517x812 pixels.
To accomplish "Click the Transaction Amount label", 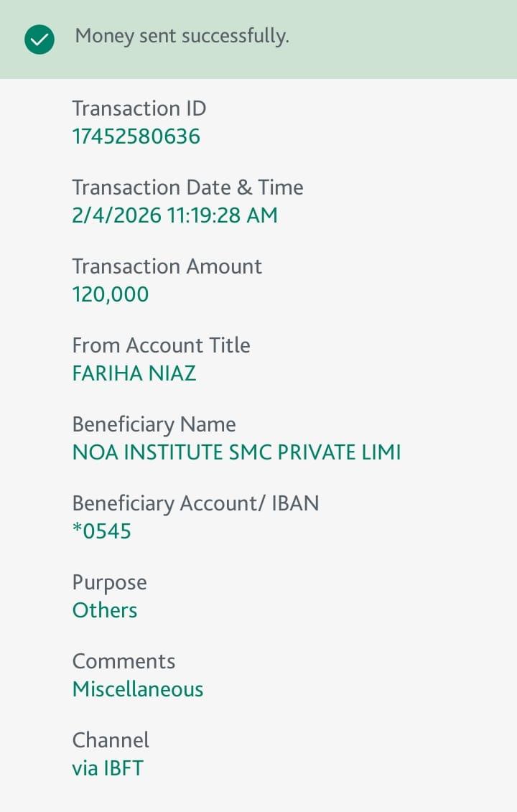I will [167, 266].
